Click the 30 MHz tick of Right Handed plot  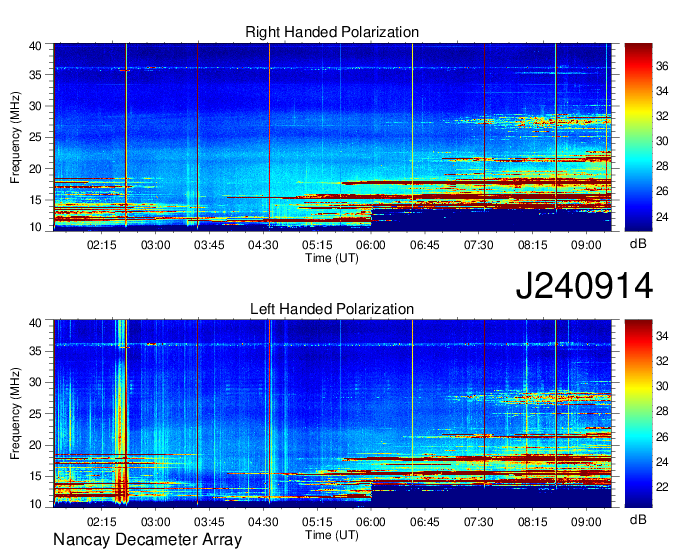click(36, 106)
